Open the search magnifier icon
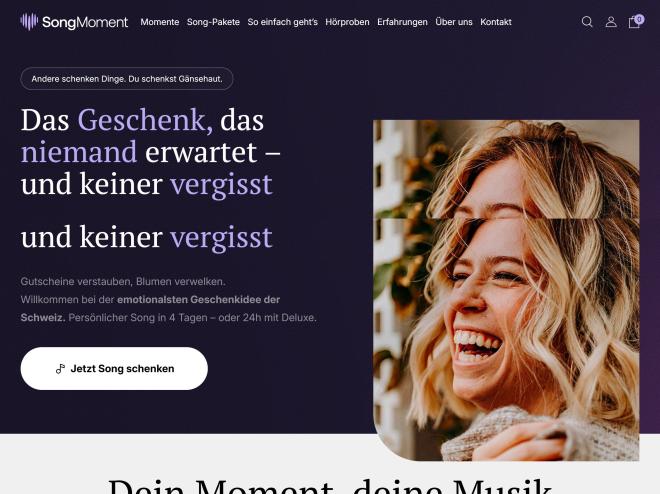Screen dimensions: 660x494 click(x=587, y=21)
